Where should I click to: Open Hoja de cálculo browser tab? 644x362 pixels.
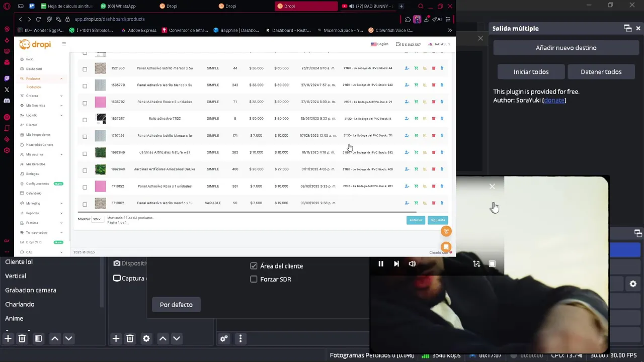pyautogui.click(x=67, y=6)
